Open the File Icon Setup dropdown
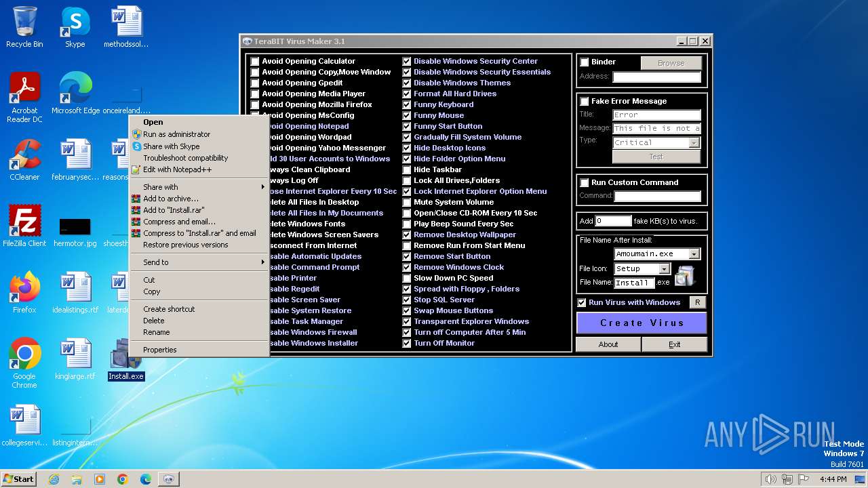This screenshot has height=488, width=868. click(x=665, y=269)
